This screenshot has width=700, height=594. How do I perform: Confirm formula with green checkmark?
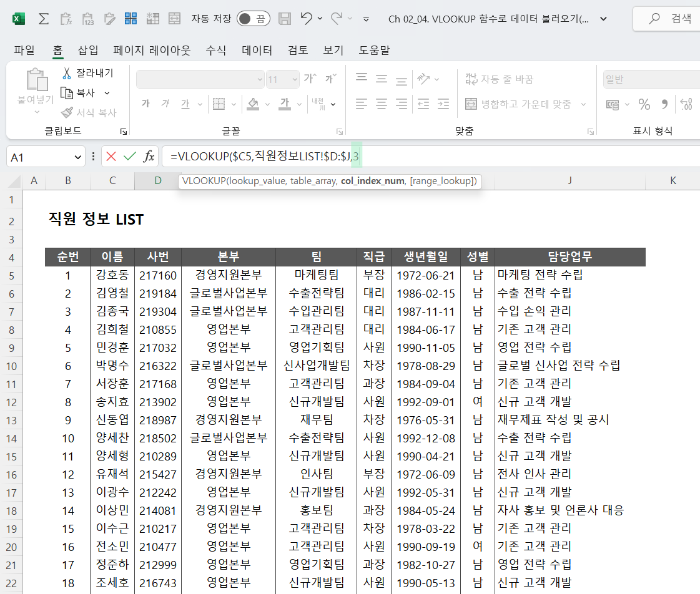click(129, 156)
